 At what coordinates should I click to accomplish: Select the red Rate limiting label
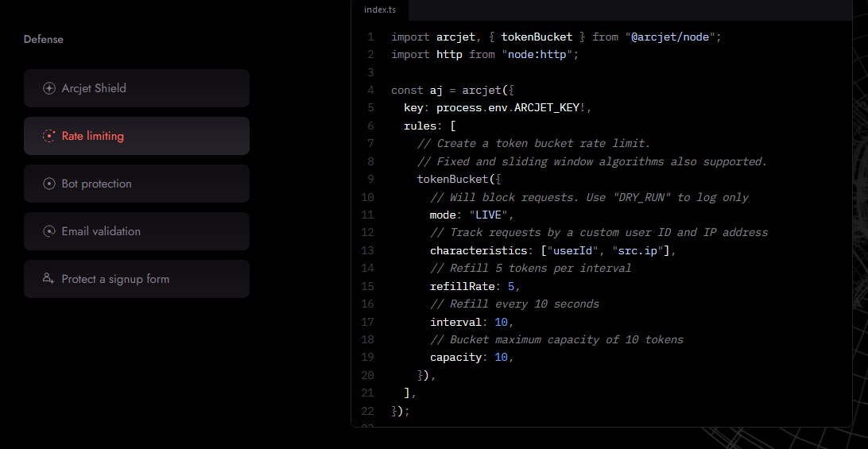[93, 136]
